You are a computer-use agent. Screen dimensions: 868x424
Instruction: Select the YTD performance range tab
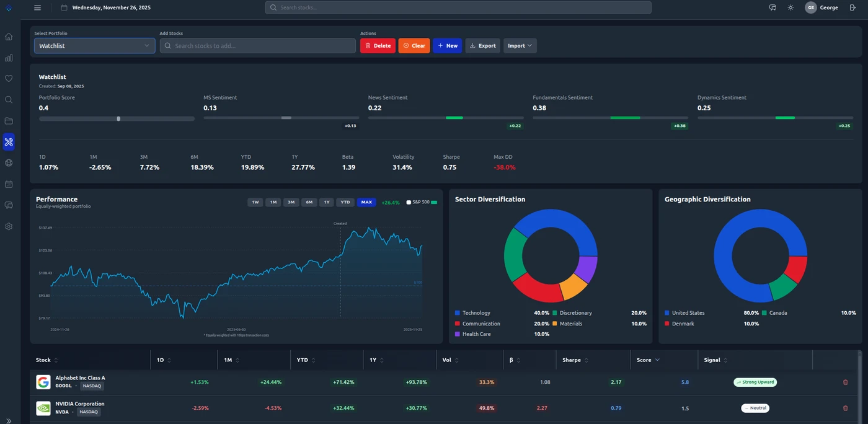coord(345,202)
